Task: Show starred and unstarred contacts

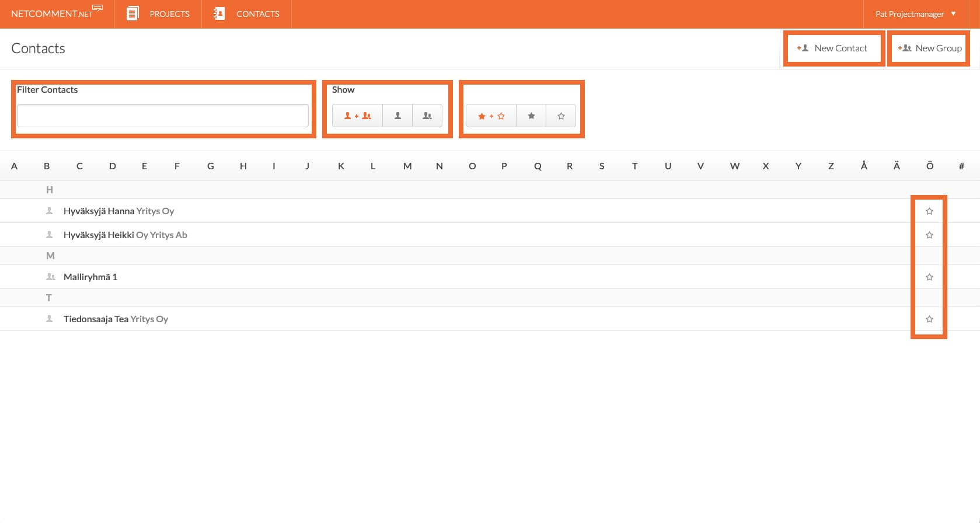Action: [491, 116]
